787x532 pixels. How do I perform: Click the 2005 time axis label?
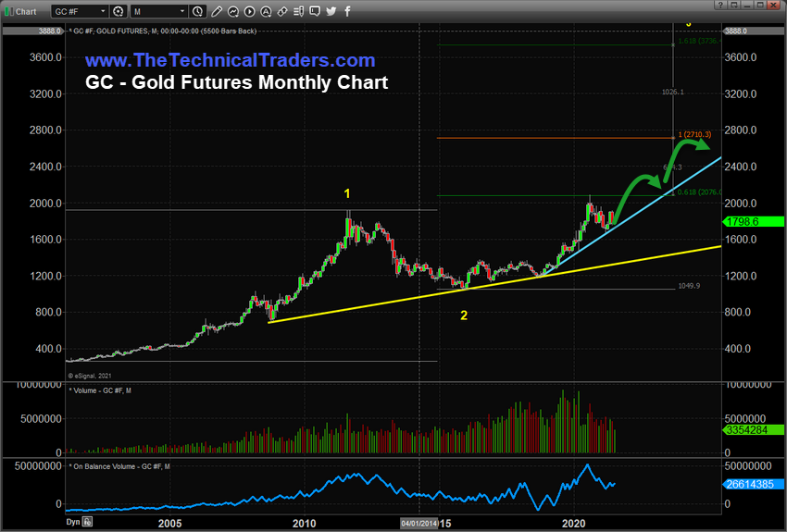(x=169, y=524)
